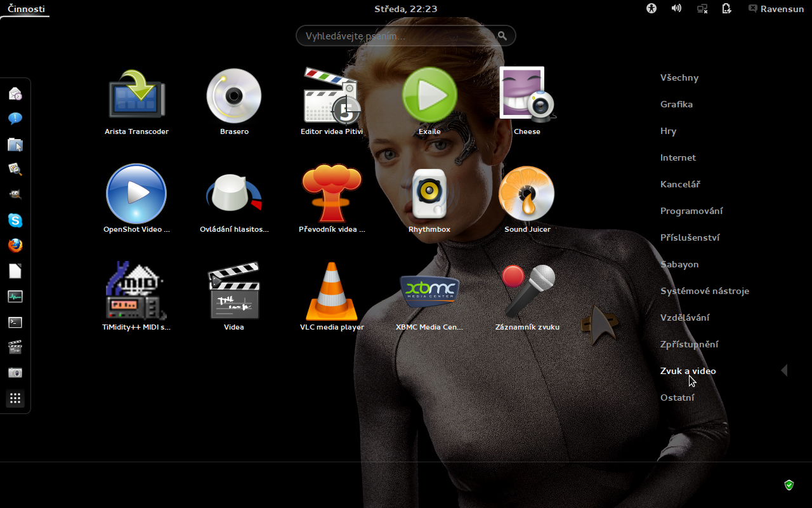Select the Ostatní category
The width and height of the screenshot is (812, 508).
pos(678,398)
